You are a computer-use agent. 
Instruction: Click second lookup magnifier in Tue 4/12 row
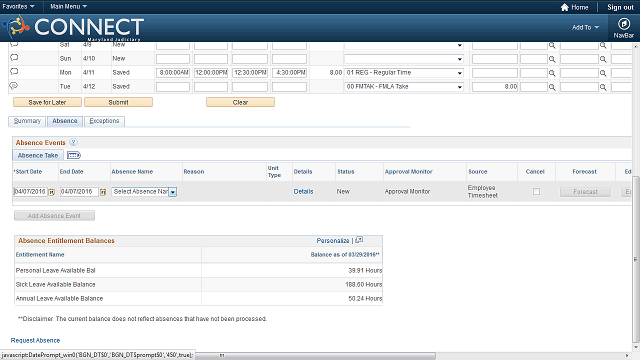tap(603, 87)
